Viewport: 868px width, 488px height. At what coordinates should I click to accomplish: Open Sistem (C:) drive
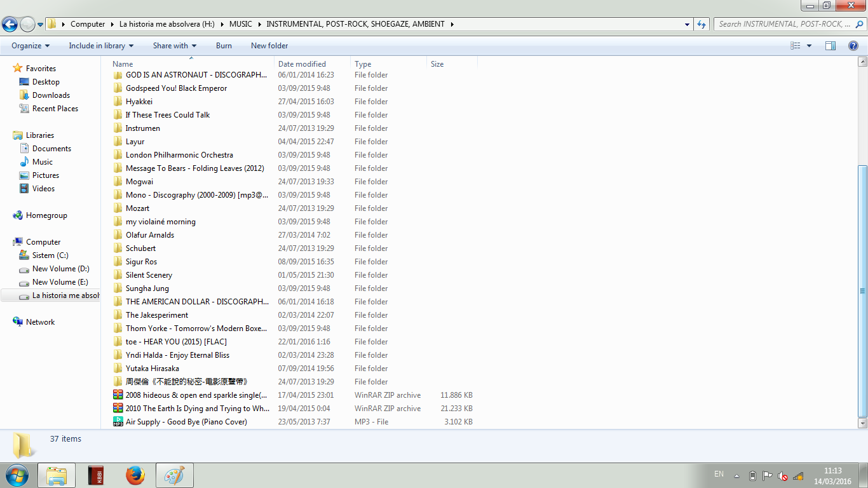click(50, 255)
